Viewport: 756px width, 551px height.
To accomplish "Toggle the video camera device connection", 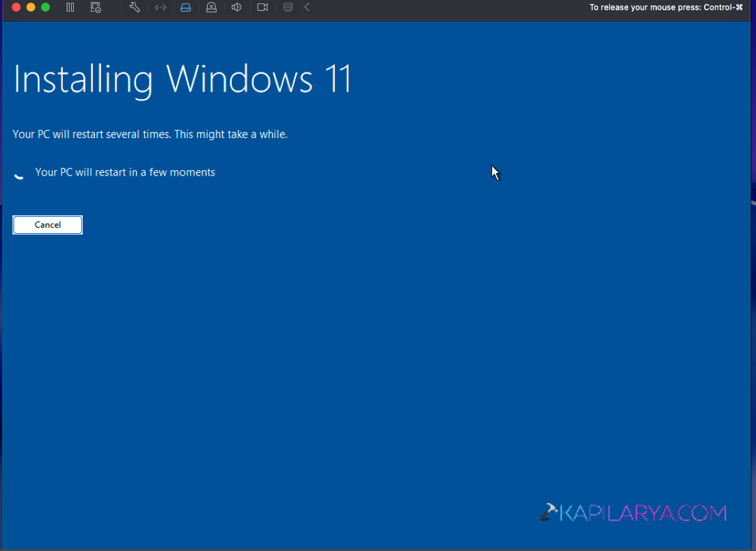I will 262,8.
